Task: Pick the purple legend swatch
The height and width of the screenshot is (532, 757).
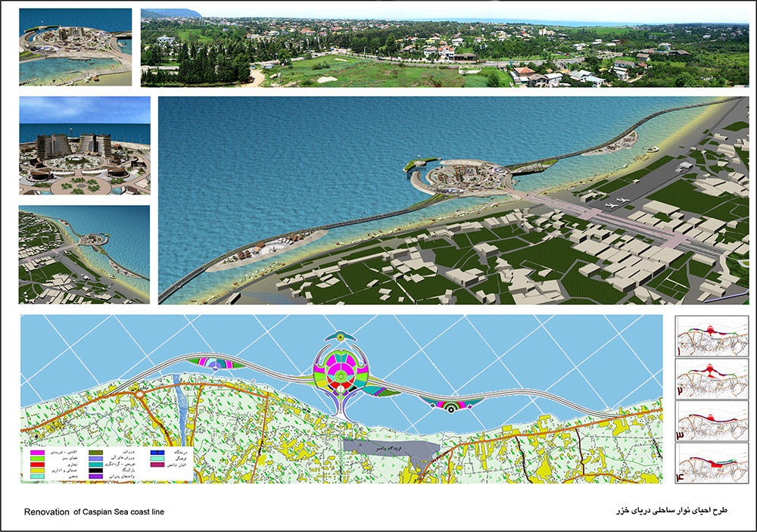Action: pos(96,477)
